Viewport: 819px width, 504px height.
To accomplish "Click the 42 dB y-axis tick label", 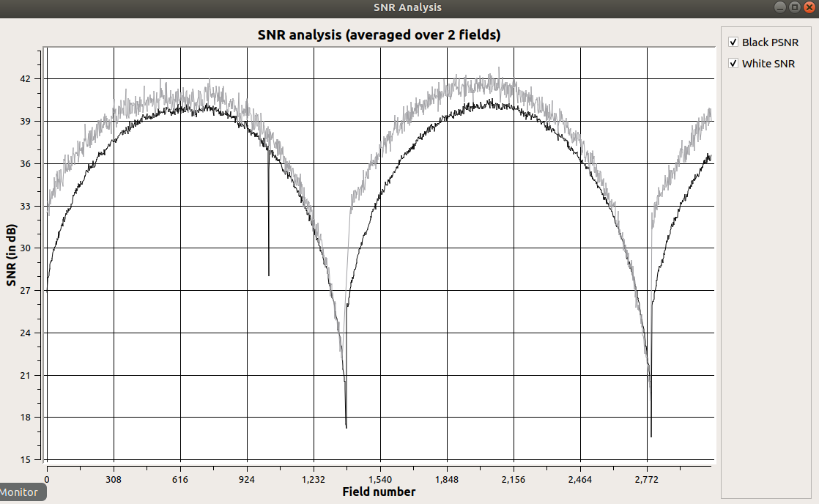I will coord(25,78).
